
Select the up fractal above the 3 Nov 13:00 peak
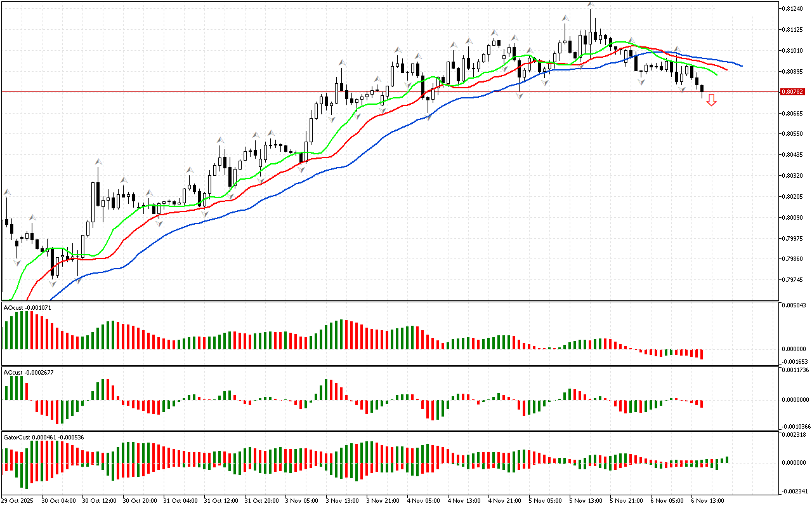(x=342, y=63)
